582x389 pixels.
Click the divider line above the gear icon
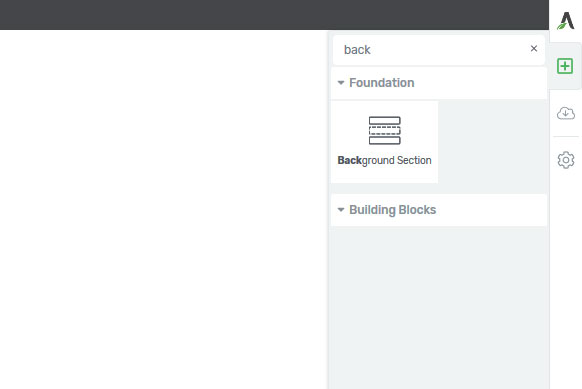point(566,136)
